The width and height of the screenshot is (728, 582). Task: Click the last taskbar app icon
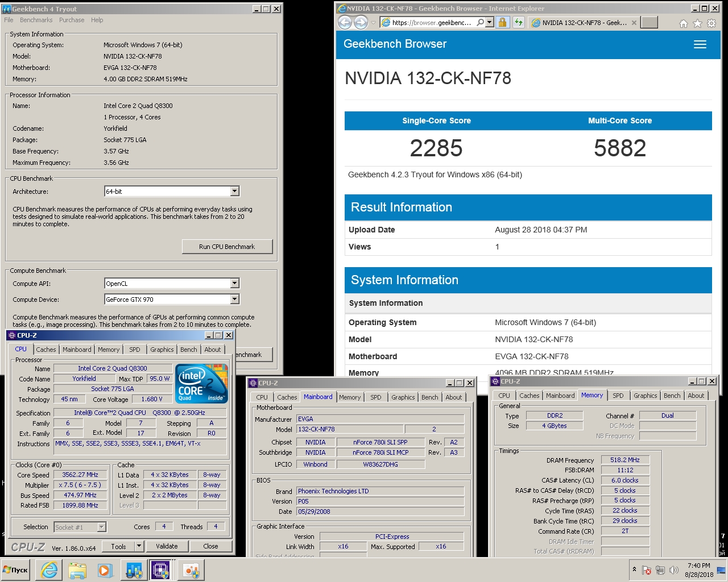(191, 570)
